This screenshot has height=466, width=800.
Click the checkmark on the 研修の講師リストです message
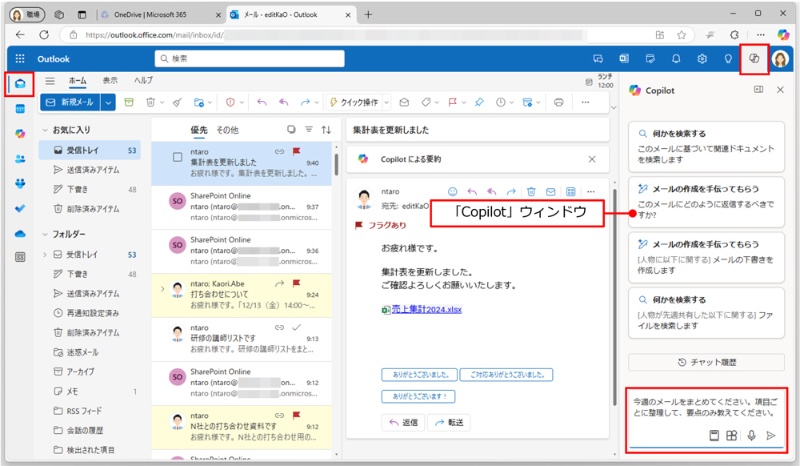(296, 328)
